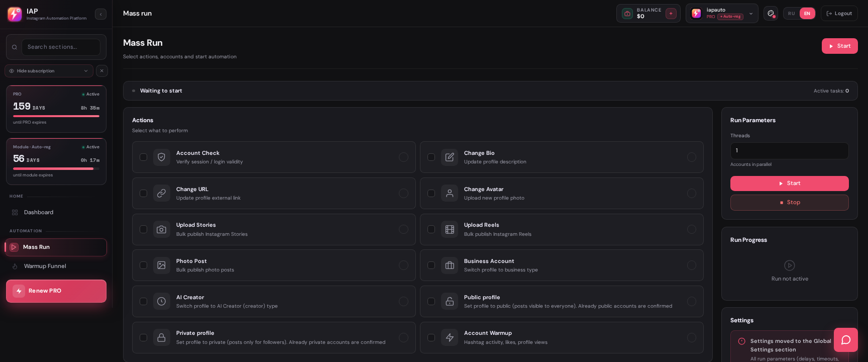
Task: Click the Auto-reg badge under iapauto
Action: coord(730,17)
